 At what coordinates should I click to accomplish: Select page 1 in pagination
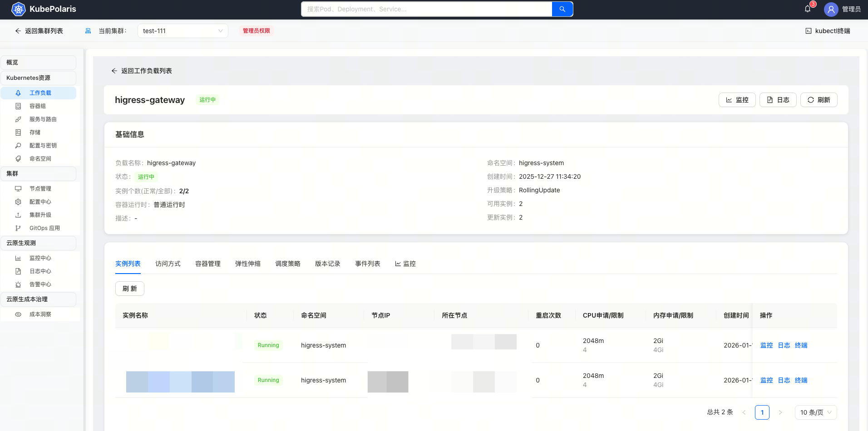(762, 412)
